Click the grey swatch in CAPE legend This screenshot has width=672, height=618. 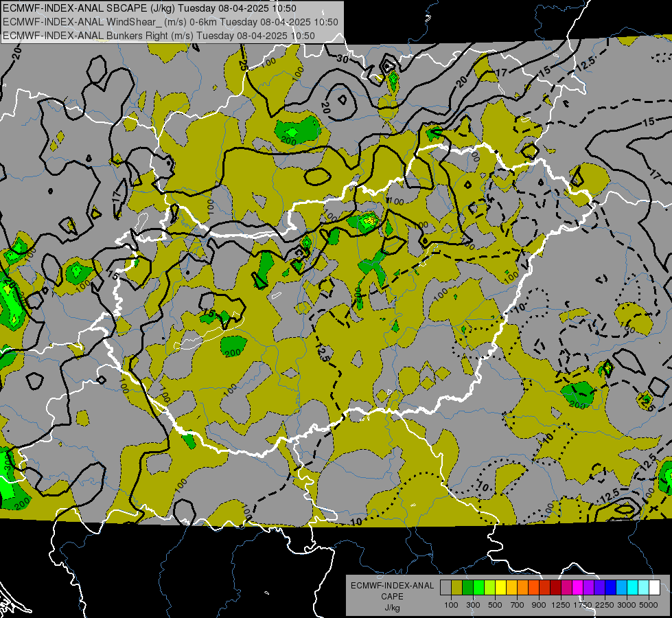coord(445,587)
